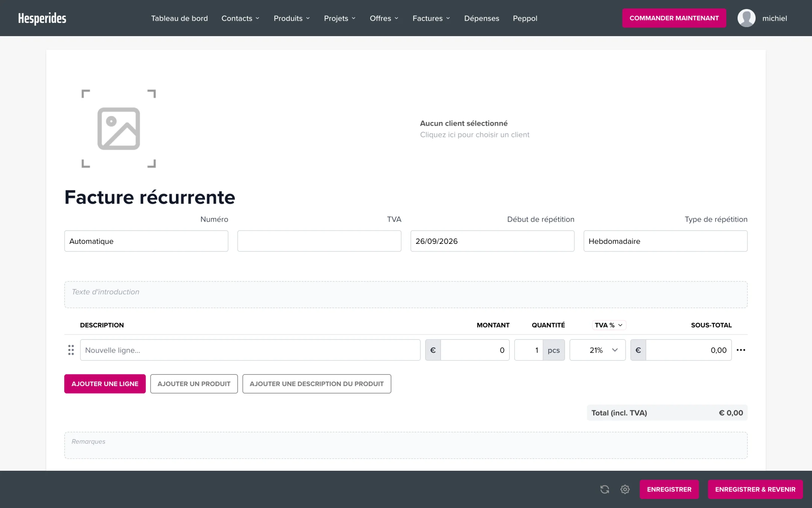Open the 21% VAT rate dropdown
This screenshot has height=508, width=812.
click(x=597, y=350)
